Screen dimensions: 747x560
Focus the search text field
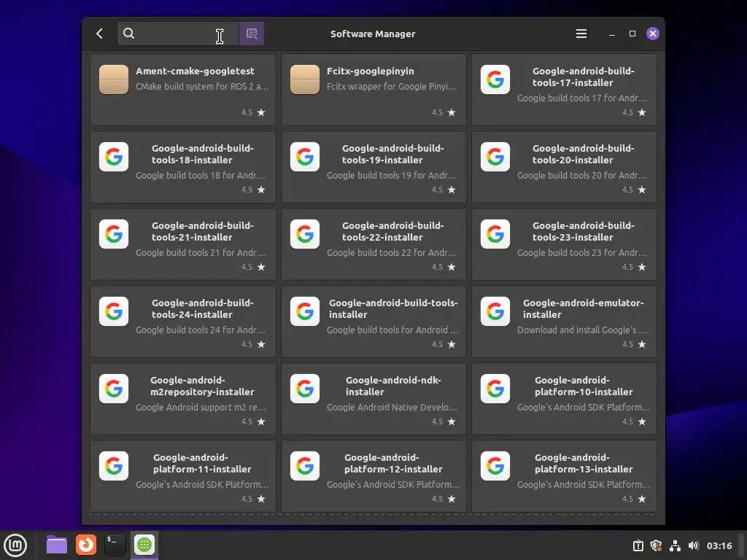178,34
